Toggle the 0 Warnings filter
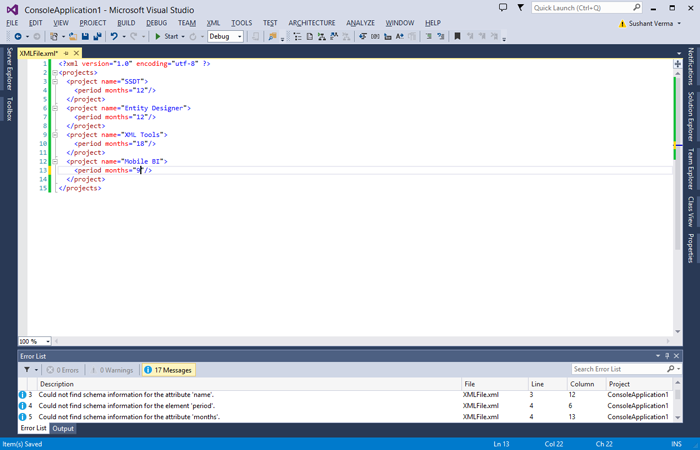The height and width of the screenshot is (450, 700). point(112,369)
